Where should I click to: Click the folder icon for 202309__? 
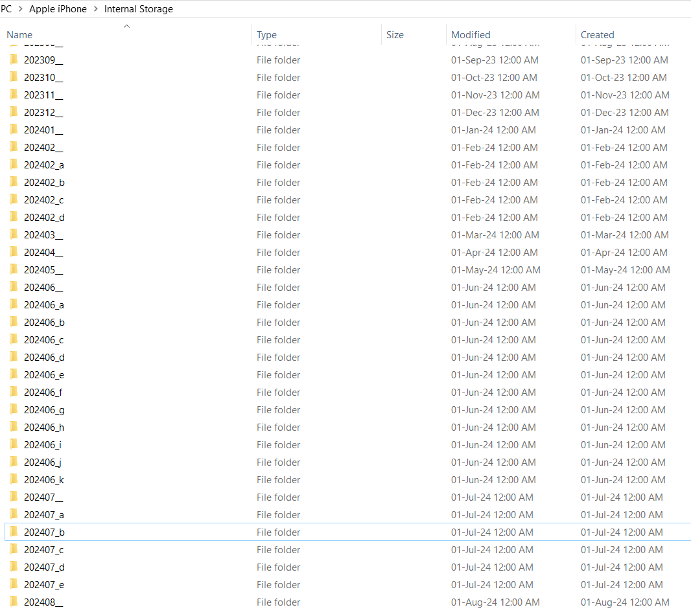pyautogui.click(x=14, y=60)
